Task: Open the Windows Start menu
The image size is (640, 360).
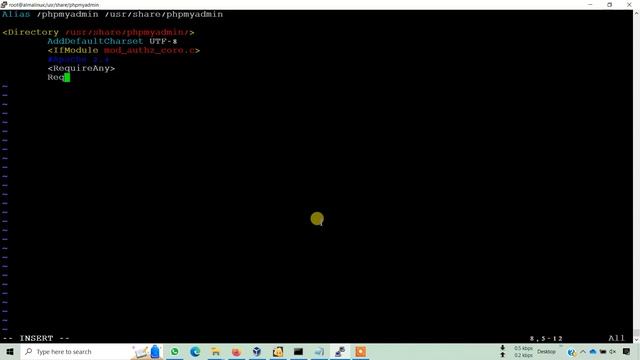Action: 10,351
